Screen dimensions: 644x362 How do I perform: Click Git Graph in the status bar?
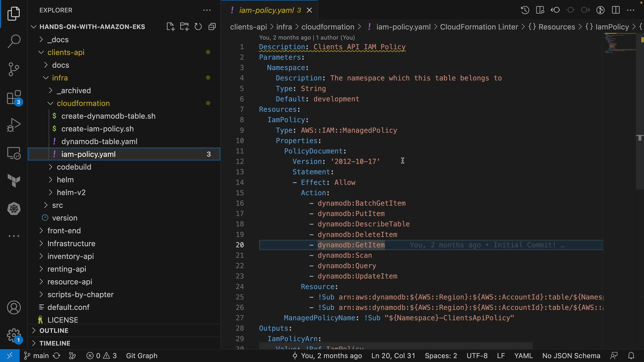(142, 356)
